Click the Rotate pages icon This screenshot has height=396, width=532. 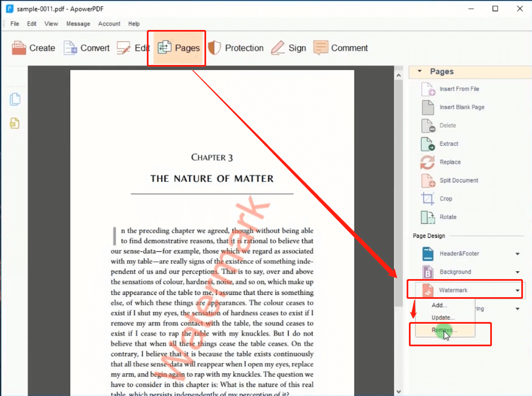(x=428, y=217)
